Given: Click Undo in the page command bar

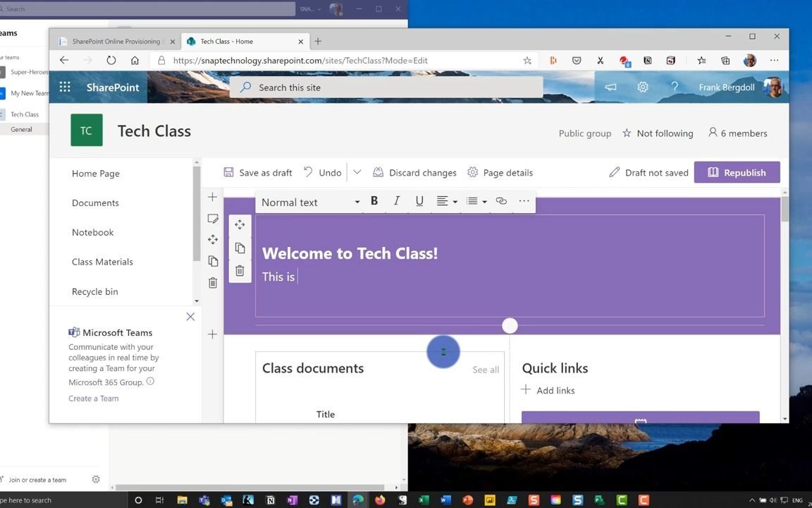Looking at the screenshot, I should [323, 173].
